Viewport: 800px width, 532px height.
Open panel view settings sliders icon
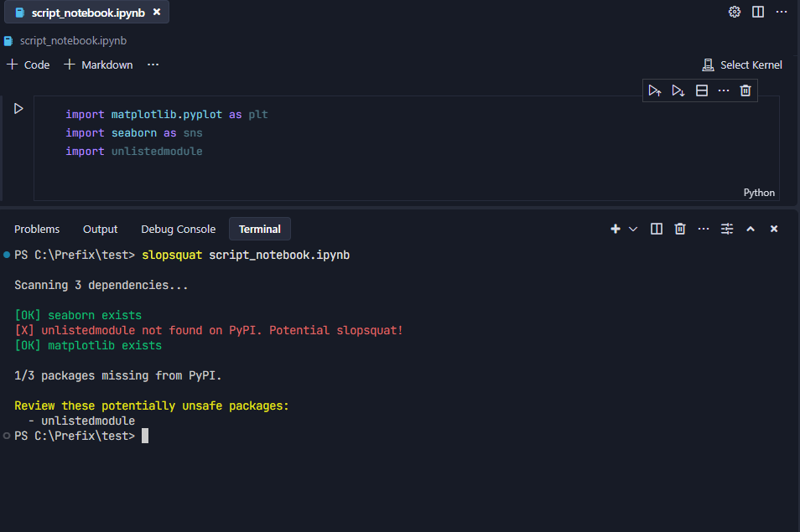pos(726,229)
